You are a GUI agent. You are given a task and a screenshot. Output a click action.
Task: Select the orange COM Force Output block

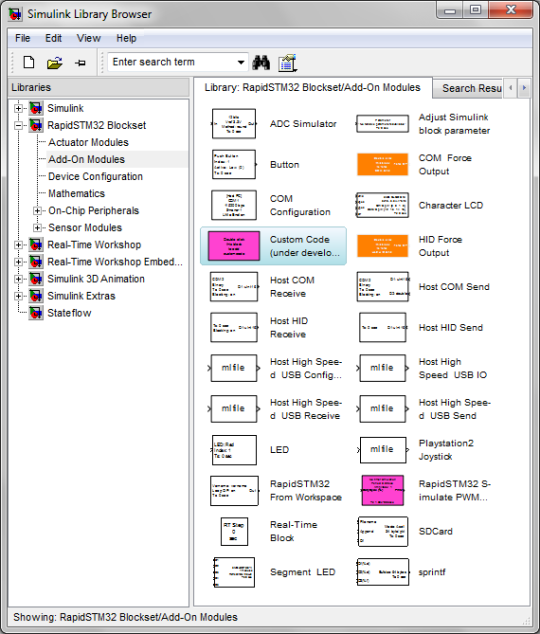click(382, 165)
